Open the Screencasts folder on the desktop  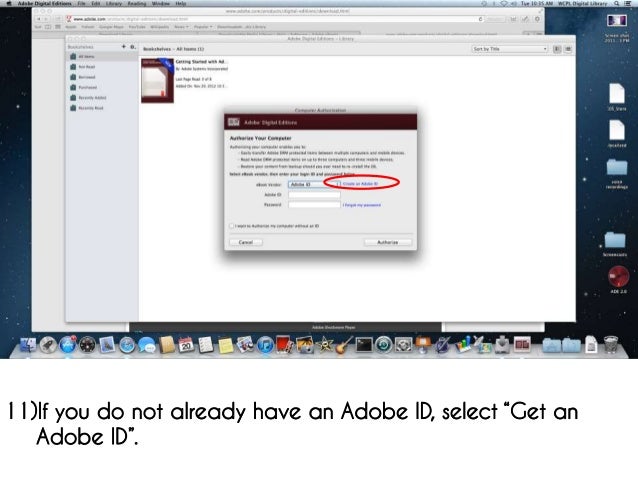click(x=615, y=241)
